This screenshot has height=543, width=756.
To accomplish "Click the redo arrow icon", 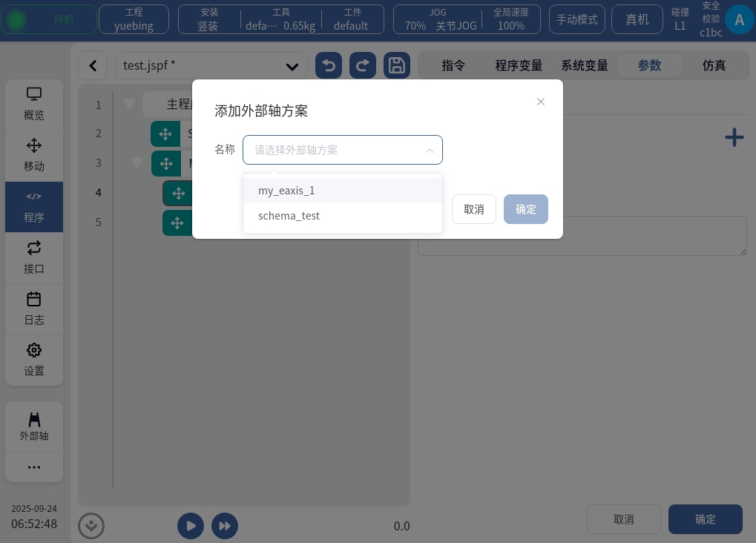I will (x=362, y=65).
